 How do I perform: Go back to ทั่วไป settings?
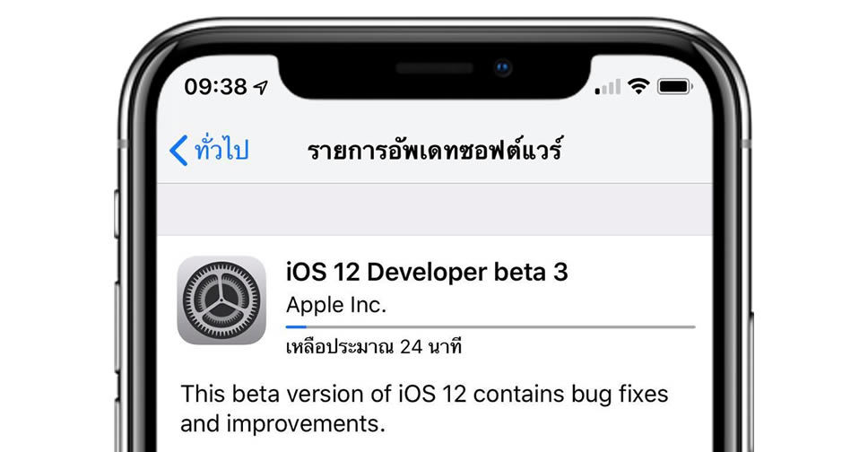[221, 149]
